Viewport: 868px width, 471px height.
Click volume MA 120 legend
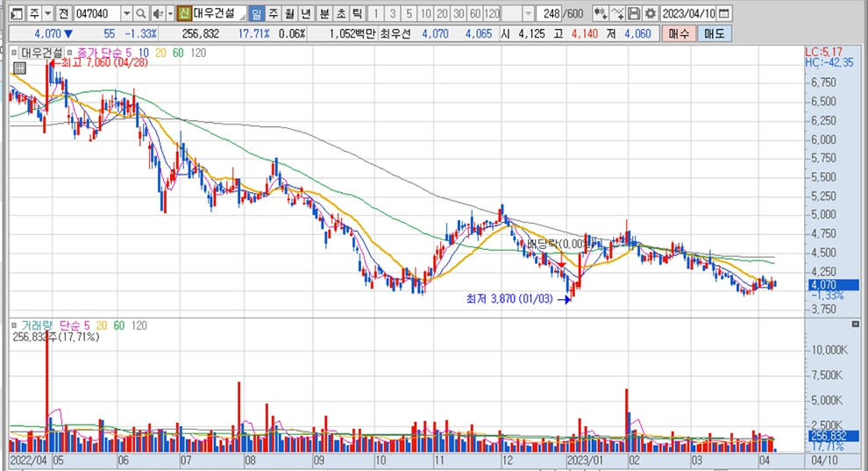[139, 326]
